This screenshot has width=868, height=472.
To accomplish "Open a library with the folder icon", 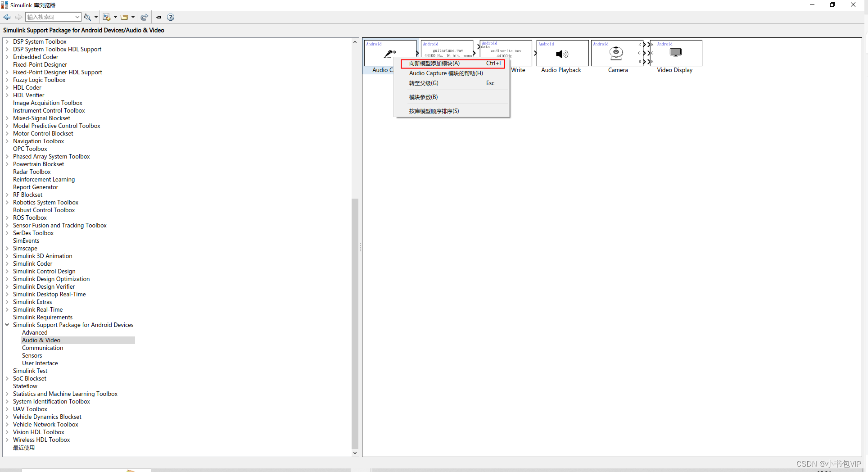I will pos(125,17).
